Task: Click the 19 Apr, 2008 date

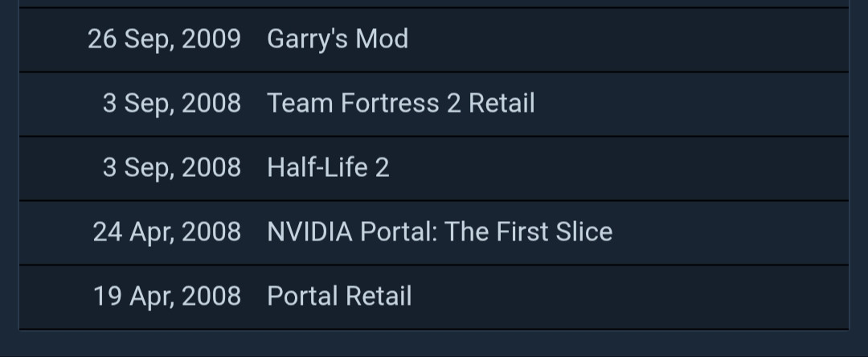Action: pyautogui.click(x=166, y=297)
